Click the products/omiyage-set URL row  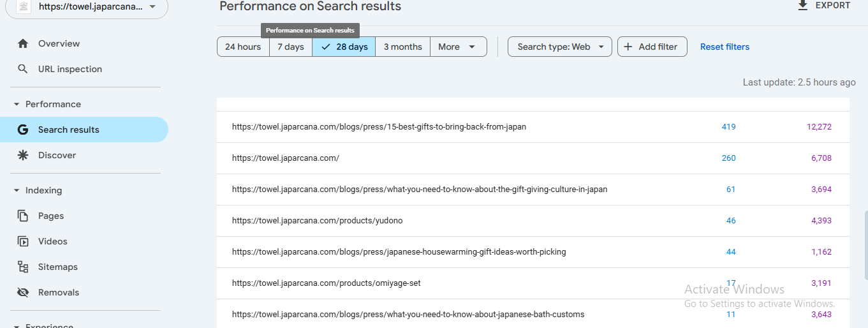tap(533, 283)
